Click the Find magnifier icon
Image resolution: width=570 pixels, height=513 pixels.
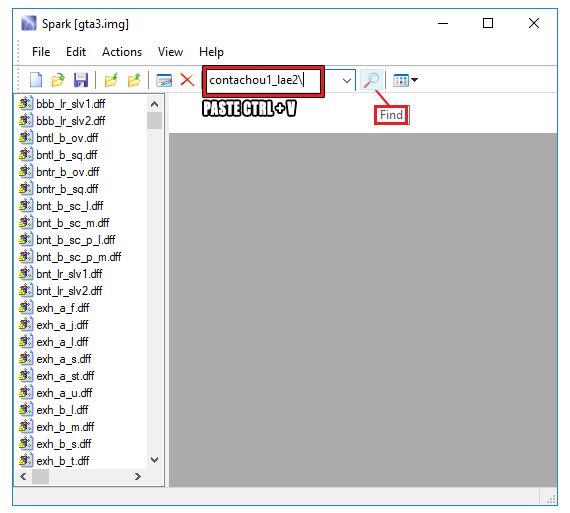click(x=371, y=79)
